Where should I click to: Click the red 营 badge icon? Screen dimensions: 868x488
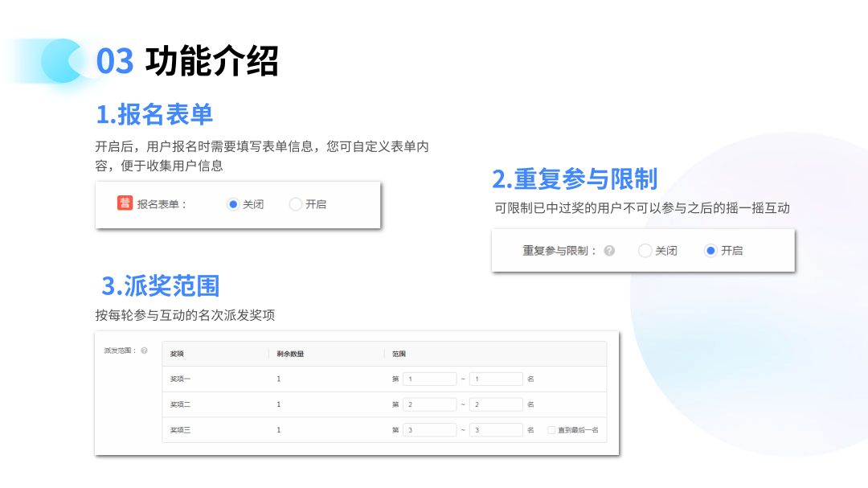(125, 203)
